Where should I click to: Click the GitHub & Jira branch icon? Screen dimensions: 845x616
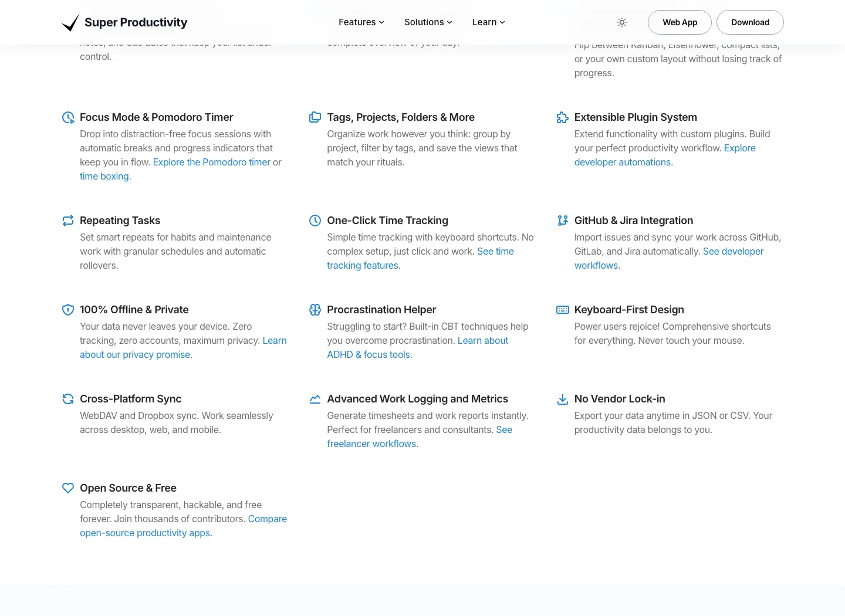[x=562, y=221]
